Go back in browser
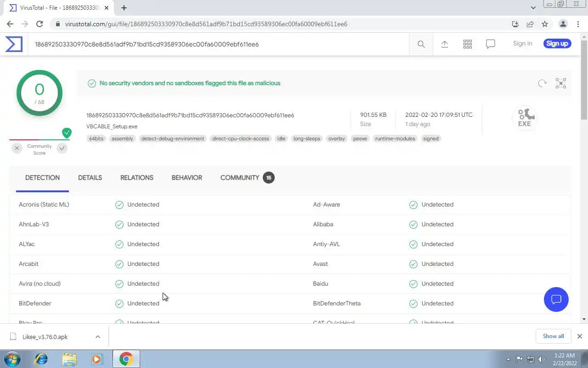The image size is (588, 368). coord(10,24)
